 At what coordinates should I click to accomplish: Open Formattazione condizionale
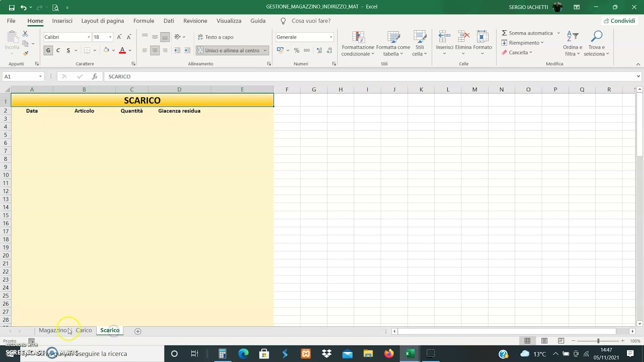pyautogui.click(x=358, y=44)
